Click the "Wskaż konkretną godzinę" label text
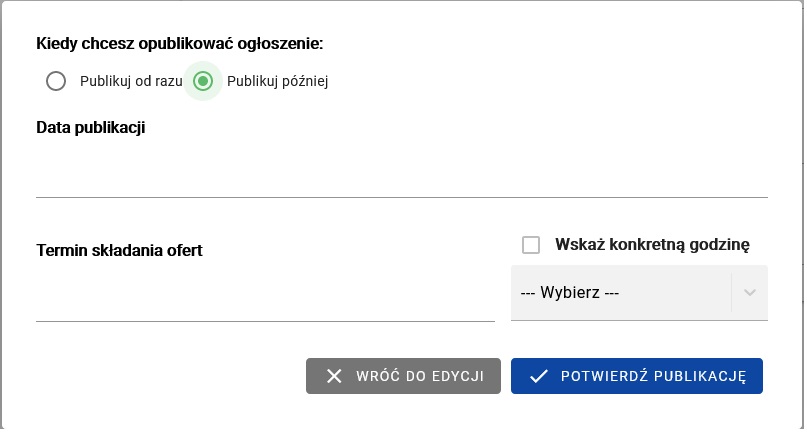Screen dimensions: 807x434 point(653,245)
